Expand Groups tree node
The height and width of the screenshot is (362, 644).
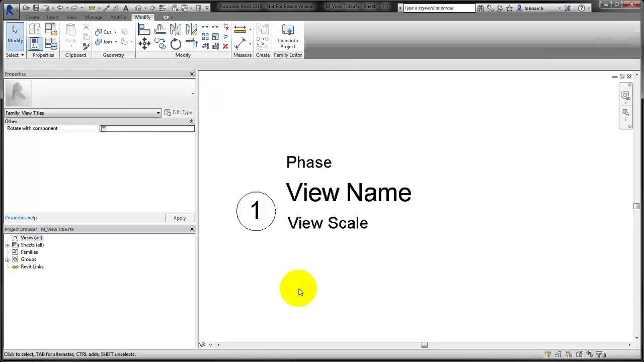tap(8, 260)
